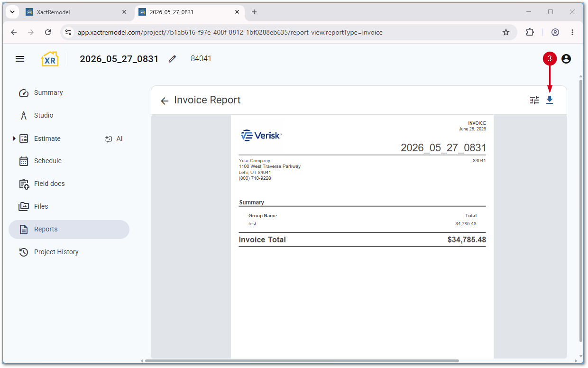The width and height of the screenshot is (588, 368).
Task: Go forward in browser history
Action: pos(31,32)
